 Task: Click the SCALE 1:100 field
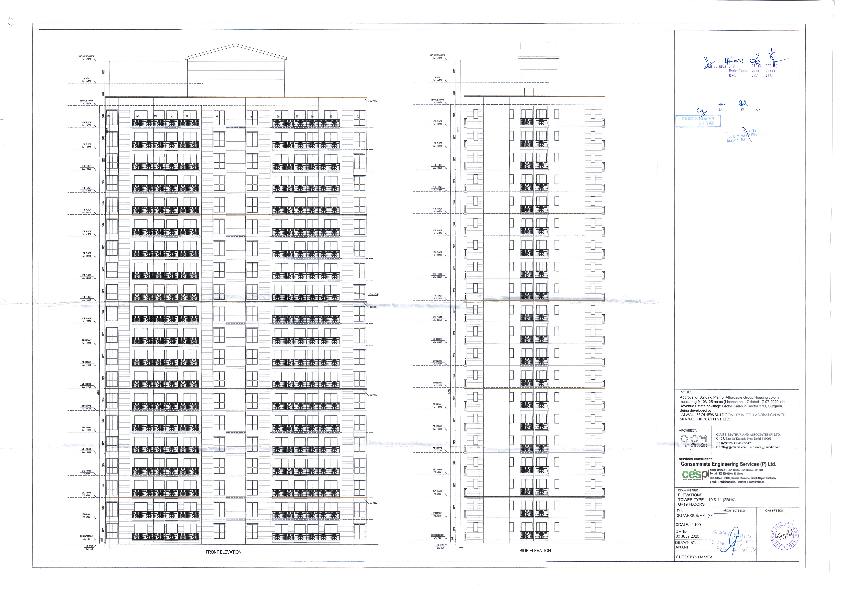688,525
